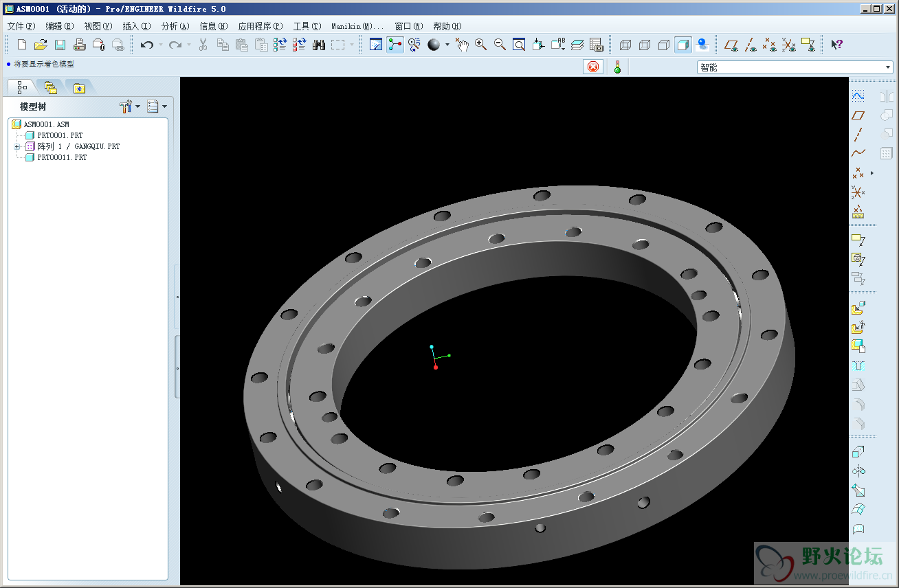Image resolution: width=899 pixels, height=588 pixels.
Task: Open the selection box tool dropdown arrow
Action: (x=352, y=45)
